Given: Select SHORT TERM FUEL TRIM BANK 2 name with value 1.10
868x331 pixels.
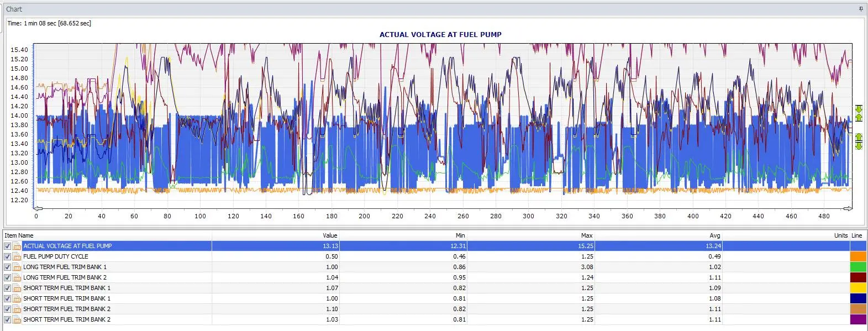Looking at the screenshot, I should coord(67,309).
